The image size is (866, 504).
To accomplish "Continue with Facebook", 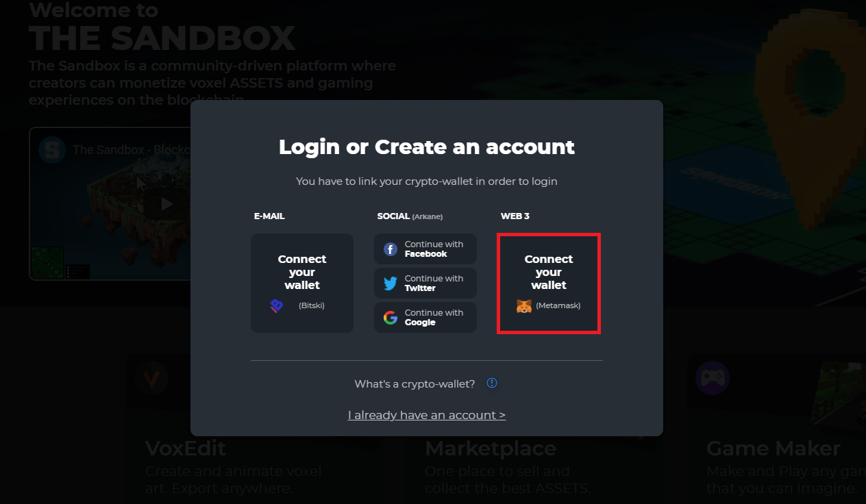I will pos(425,249).
